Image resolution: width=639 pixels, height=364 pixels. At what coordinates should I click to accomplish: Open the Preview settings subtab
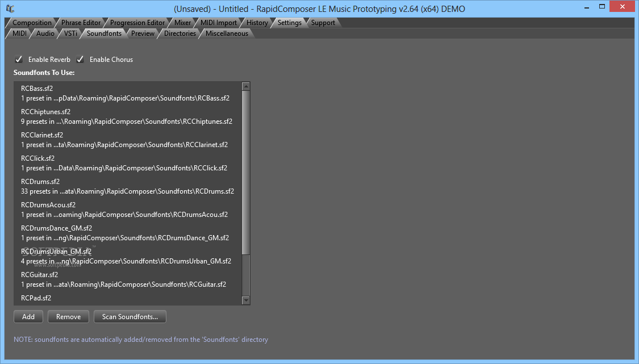point(143,34)
